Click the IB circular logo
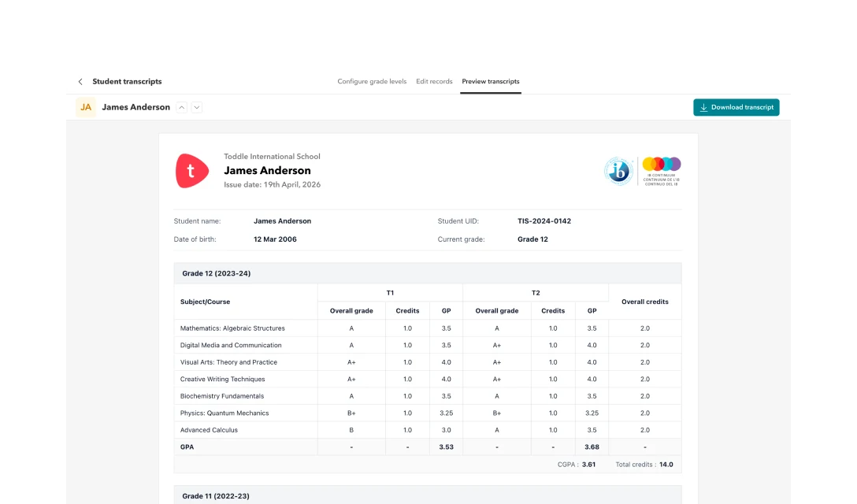 point(618,171)
